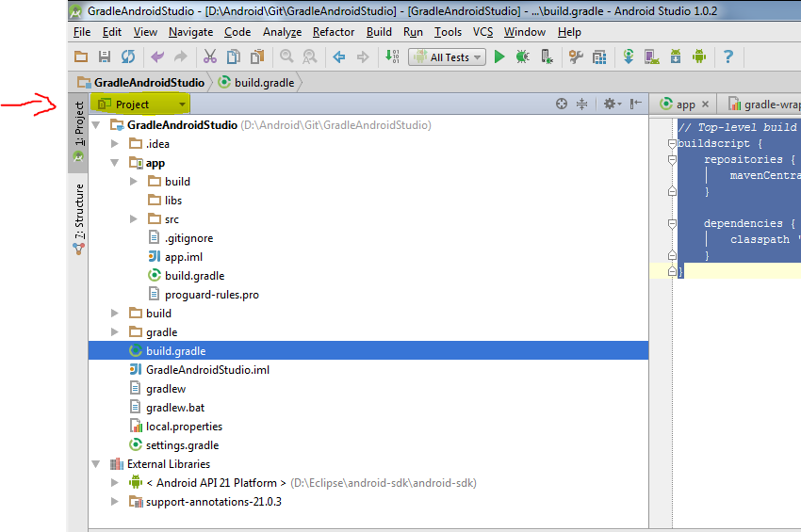Viewport: 801px width, 532px height.
Task: Select settings.gradle in the project tree
Action: pyautogui.click(x=182, y=445)
